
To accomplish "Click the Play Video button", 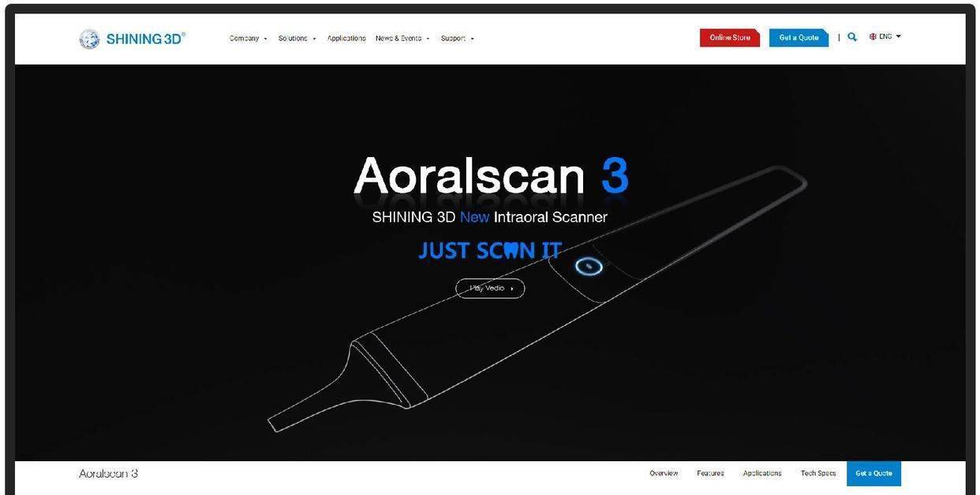I will [x=490, y=288].
